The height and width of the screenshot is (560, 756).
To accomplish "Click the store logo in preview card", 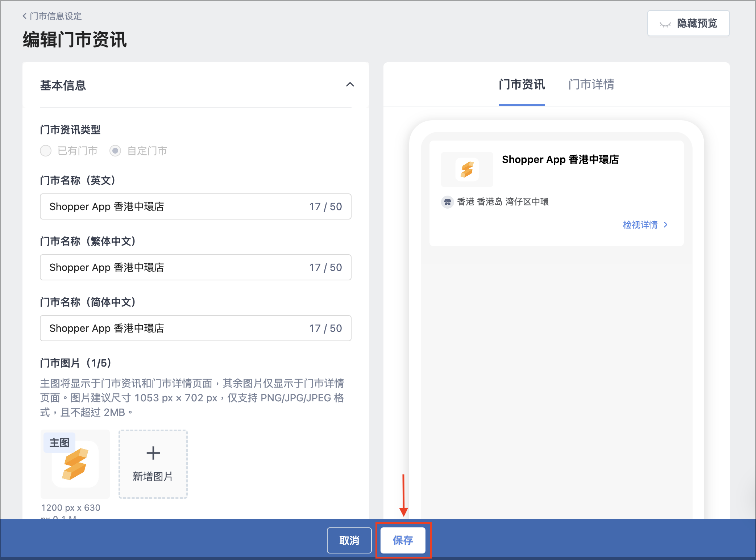I will pos(467,169).
